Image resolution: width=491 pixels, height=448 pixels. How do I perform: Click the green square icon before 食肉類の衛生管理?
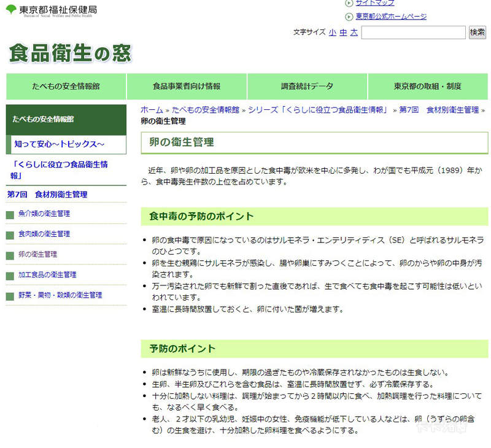pyautogui.click(x=11, y=234)
